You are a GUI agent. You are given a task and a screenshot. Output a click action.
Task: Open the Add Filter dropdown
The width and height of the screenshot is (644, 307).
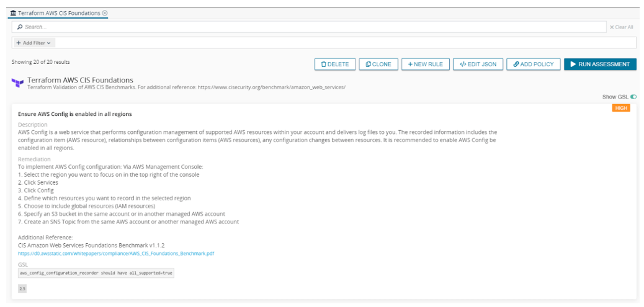[x=34, y=43]
